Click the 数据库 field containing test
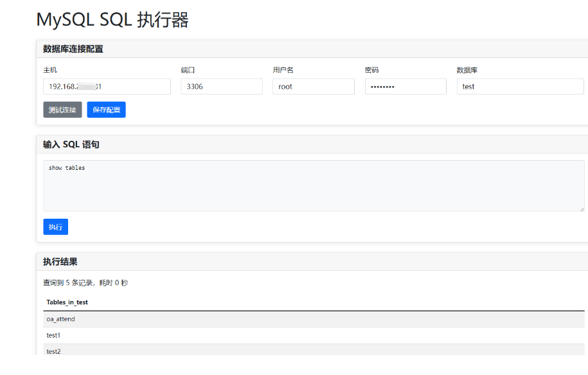 (x=520, y=86)
